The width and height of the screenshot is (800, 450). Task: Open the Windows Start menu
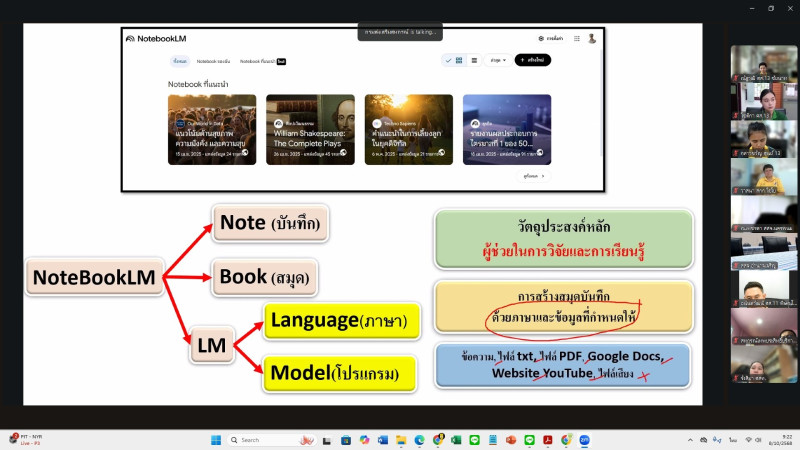coord(215,440)
